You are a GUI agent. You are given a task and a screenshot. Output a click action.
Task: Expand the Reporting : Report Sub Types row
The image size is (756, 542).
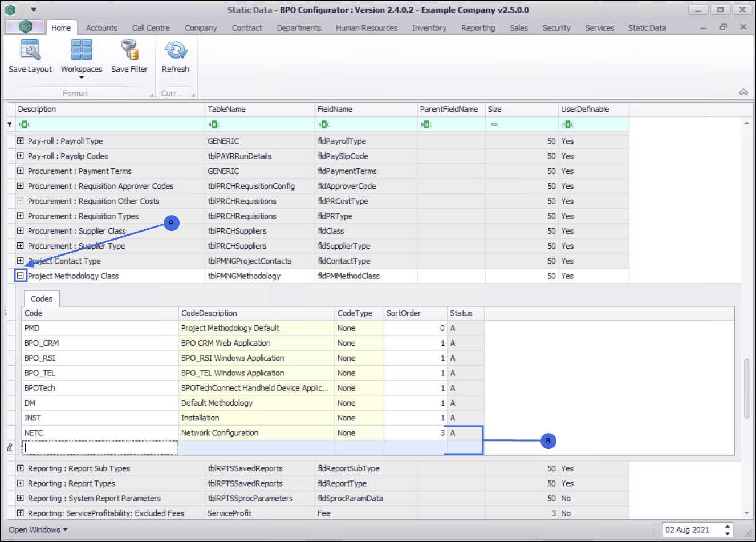(21, 468)
